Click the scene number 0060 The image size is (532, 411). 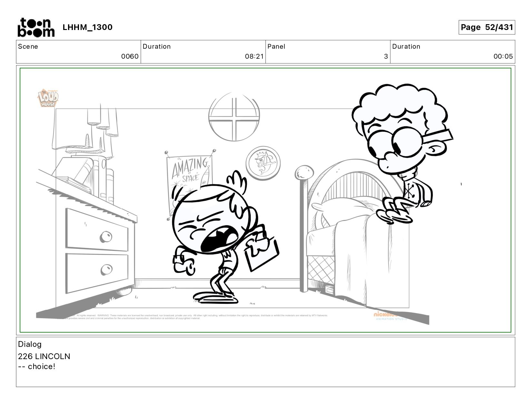[130, 56]
